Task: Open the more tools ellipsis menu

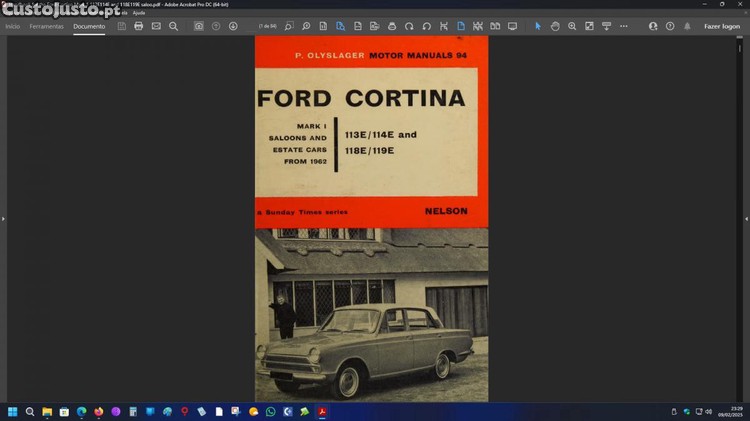Action: (x=623, y=26)
